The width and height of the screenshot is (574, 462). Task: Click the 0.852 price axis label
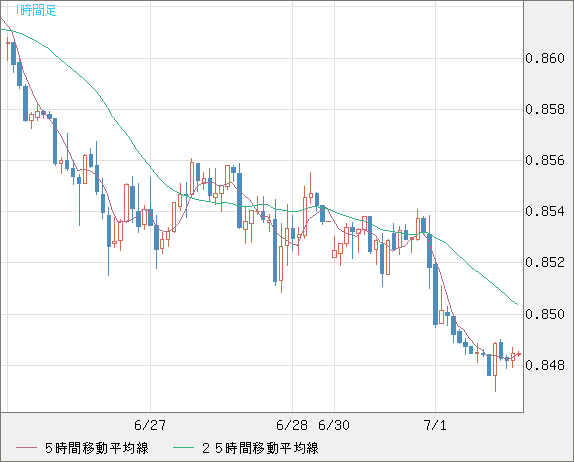click(545, 262)
